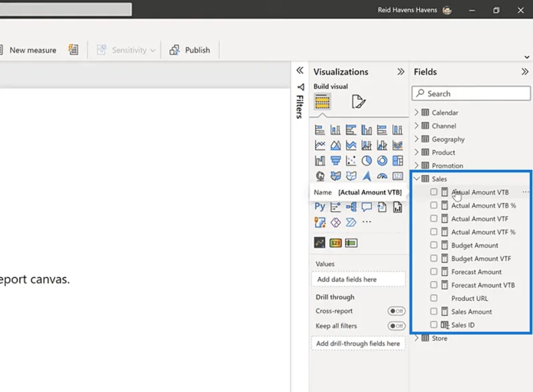The height and width of the screenshot is (392, 533).
Task: Check the Forecast Amount field
Action: 434,272
